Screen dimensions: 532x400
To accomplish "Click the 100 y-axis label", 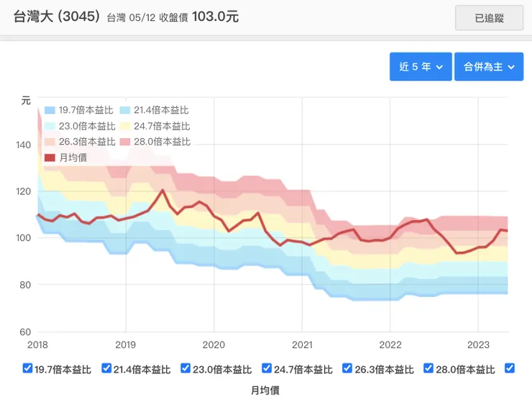I will 24,238.
